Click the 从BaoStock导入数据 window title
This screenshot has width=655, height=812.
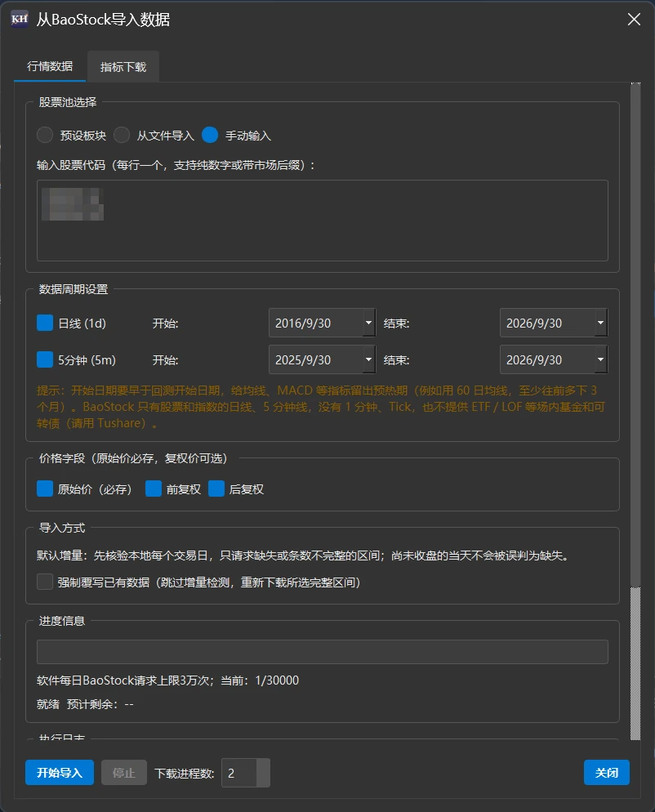(103, 20)
